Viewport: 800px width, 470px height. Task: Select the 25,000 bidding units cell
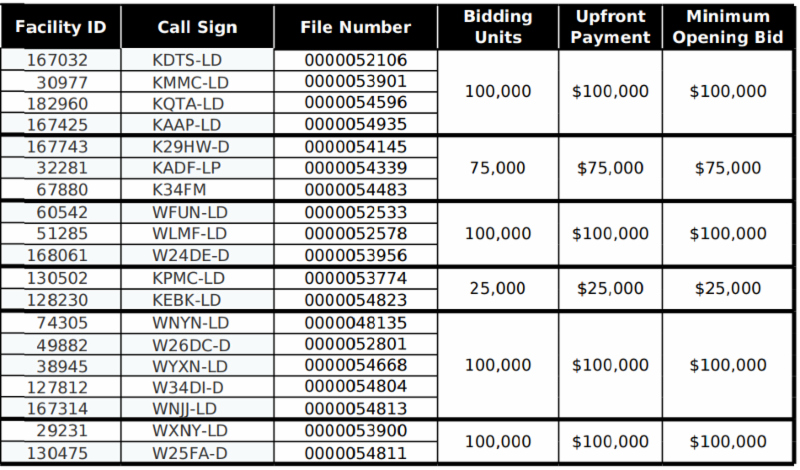pos(498,288)
